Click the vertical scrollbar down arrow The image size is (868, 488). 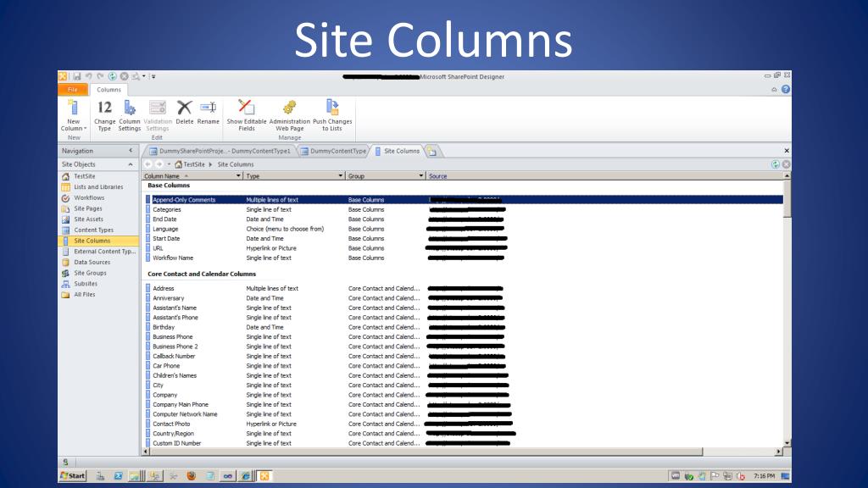click(x=787, y=442)
